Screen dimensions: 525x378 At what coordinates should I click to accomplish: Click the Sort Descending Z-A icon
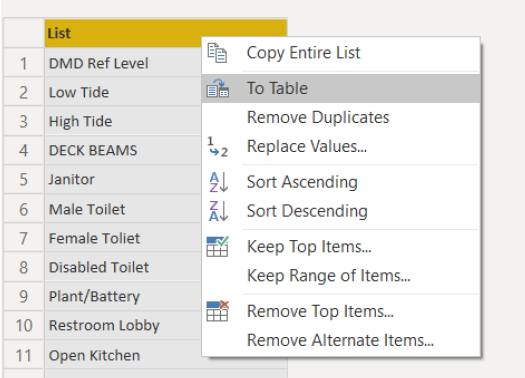pos(218,211)
